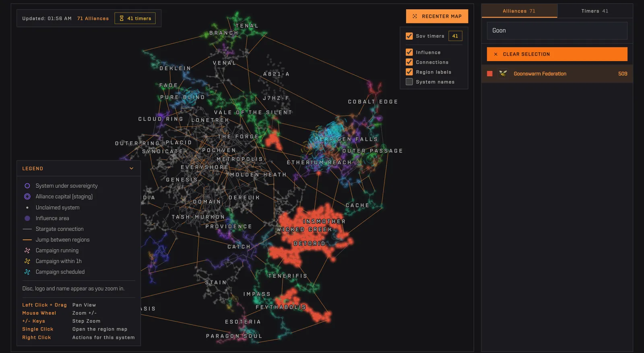
Task: Click the Influence area legend disc
Action: point(27,218)
